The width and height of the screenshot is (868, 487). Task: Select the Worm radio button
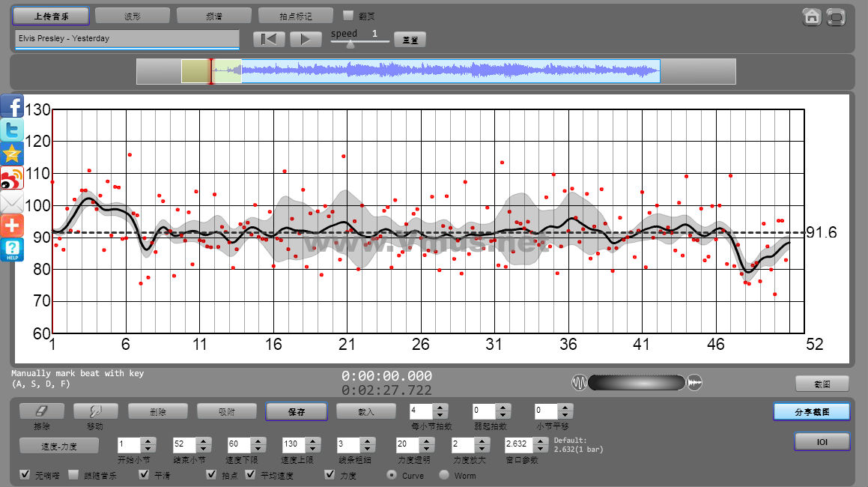[444, 475]
